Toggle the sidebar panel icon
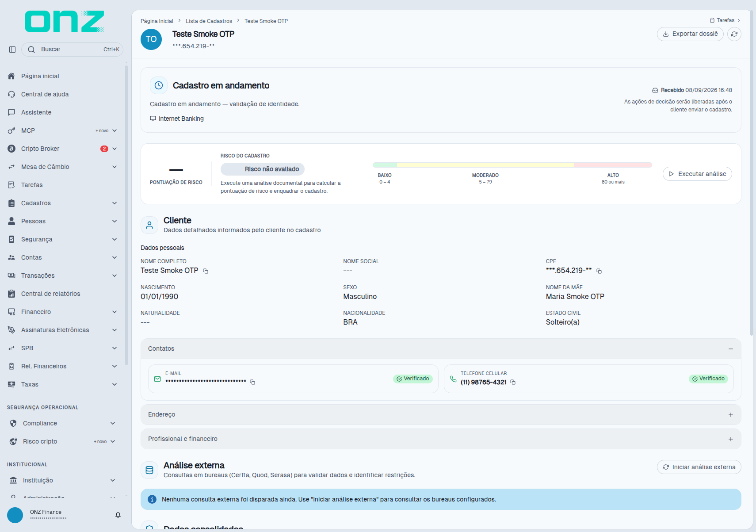 click(x=12, y=50)
